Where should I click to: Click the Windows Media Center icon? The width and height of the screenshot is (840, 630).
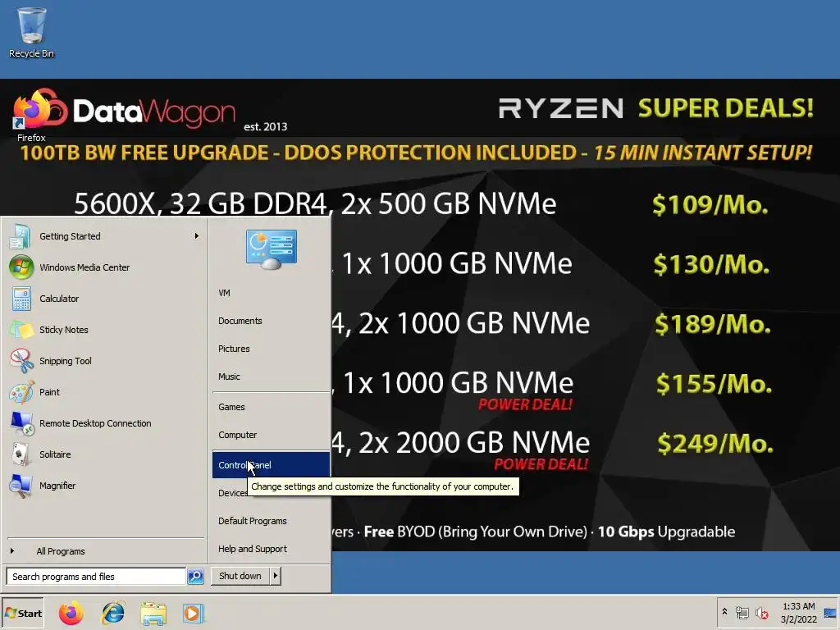point(21,267)
